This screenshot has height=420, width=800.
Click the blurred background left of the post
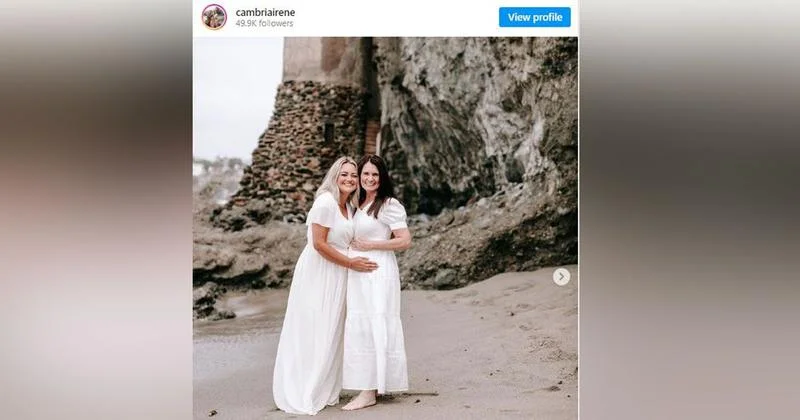[x=96, y=210]
